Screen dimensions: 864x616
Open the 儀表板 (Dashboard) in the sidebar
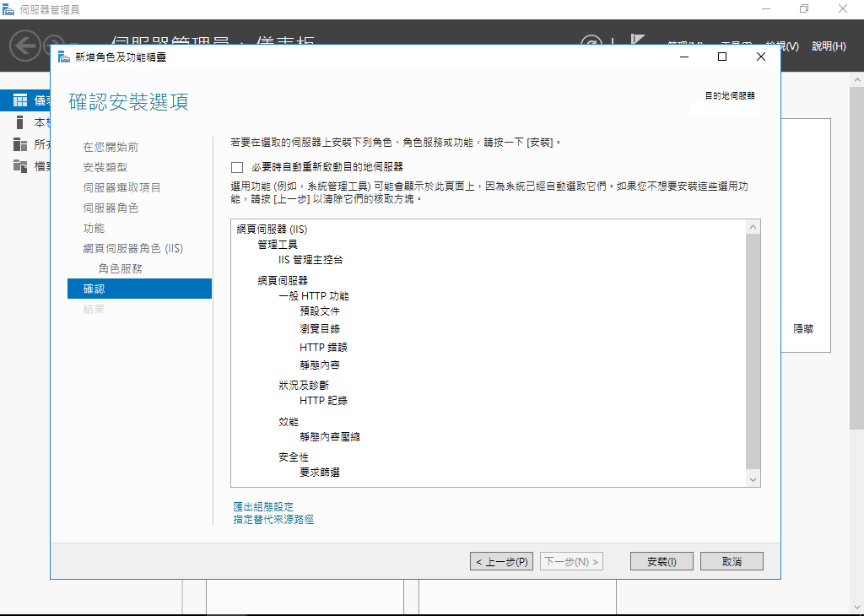tap(27, 99)
